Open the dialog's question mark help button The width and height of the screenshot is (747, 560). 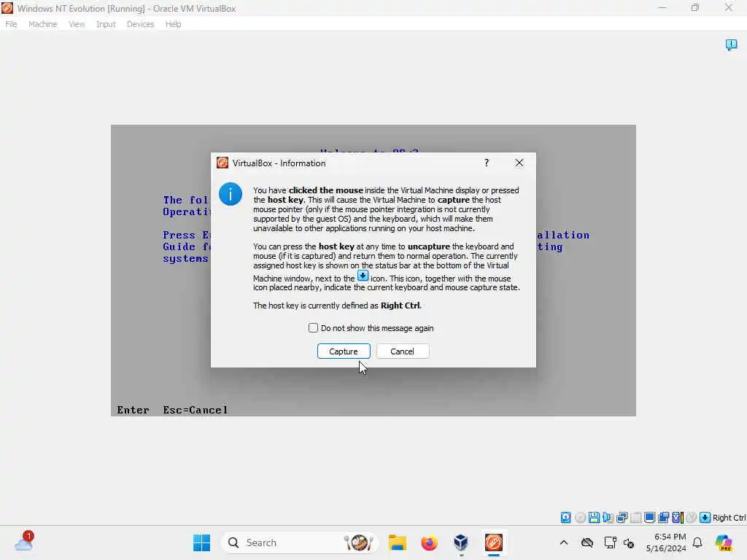pyautogui.click(x=487, y=163)
